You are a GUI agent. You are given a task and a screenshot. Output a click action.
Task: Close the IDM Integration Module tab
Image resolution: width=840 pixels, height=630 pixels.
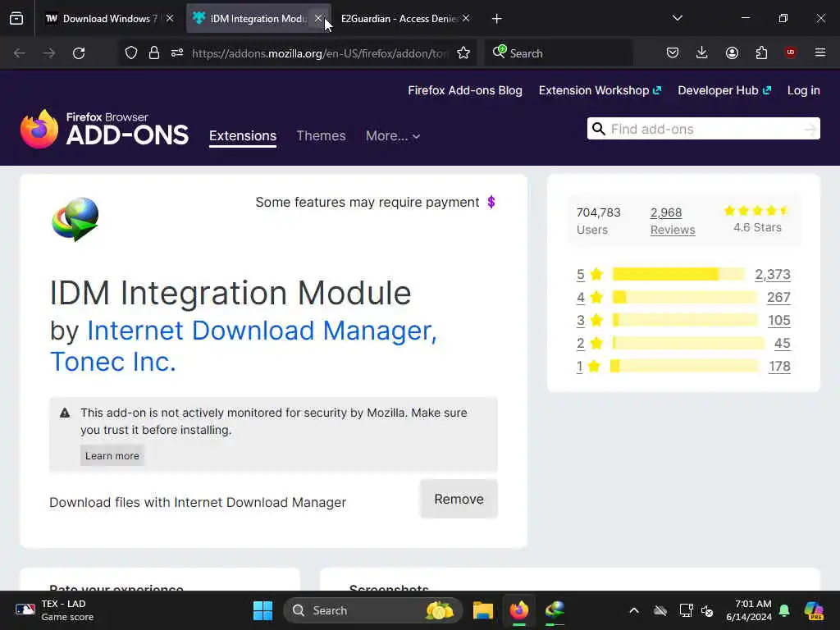click(318, 19)
